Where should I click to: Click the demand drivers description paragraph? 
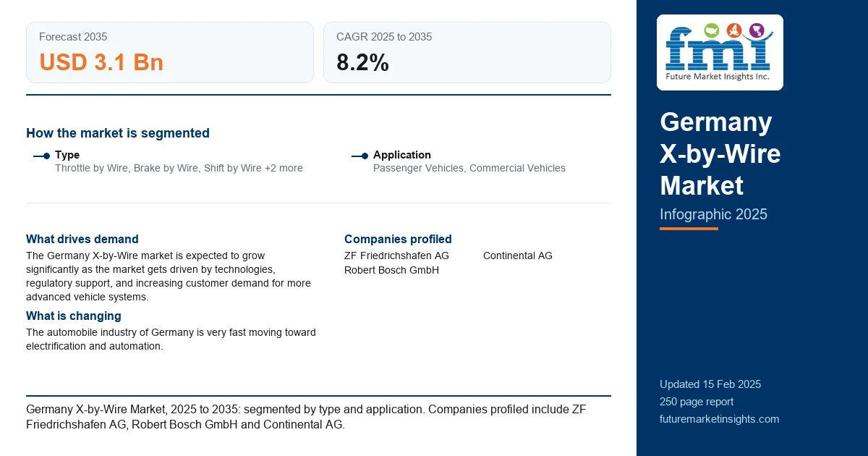coord(169,276)
